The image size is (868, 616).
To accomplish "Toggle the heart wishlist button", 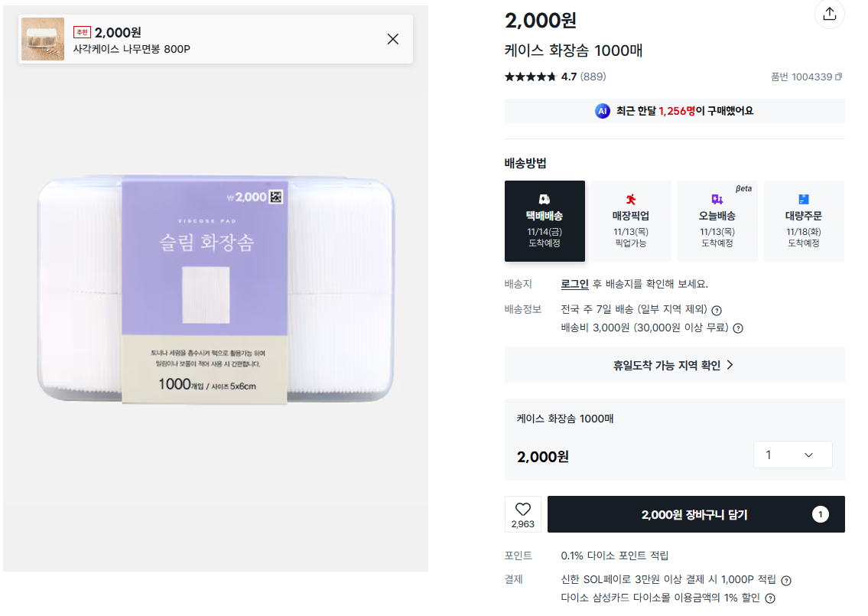I will click(523, 513).
